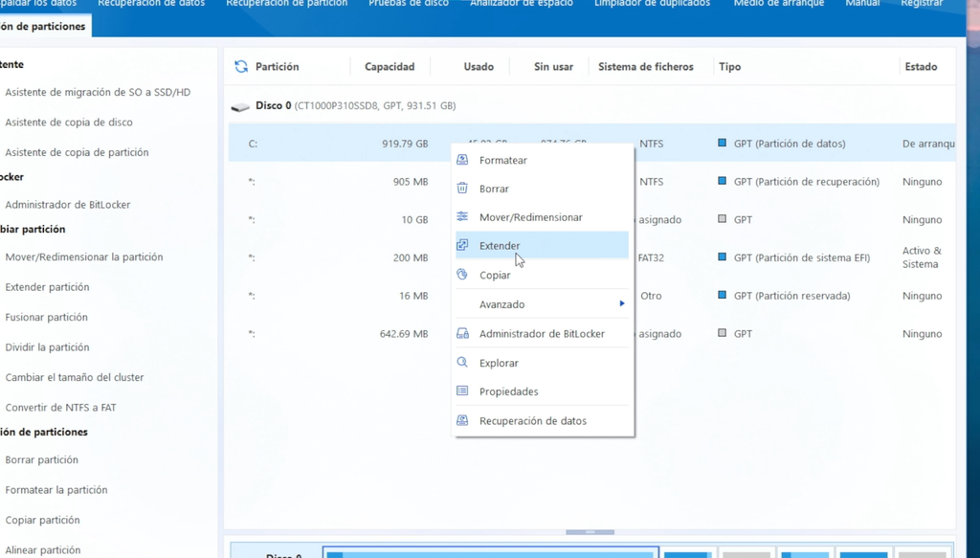Click Borrar partición in sidebar
This screenshot has height=558, width=980.
[x=41, y=459]
